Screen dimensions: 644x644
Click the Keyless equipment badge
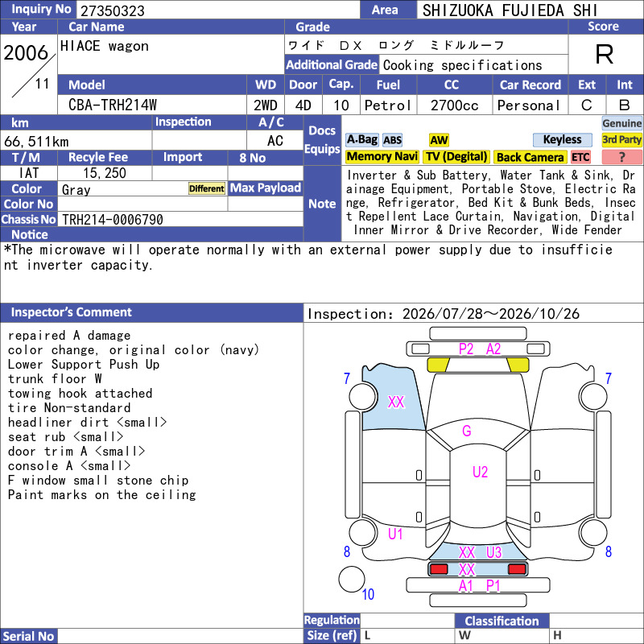pyautogui.click(x=562, y=139)
